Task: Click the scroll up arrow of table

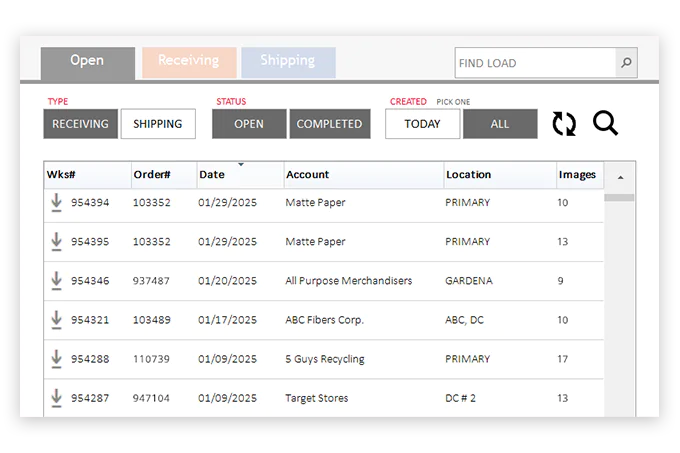Action: click(620, 177)
